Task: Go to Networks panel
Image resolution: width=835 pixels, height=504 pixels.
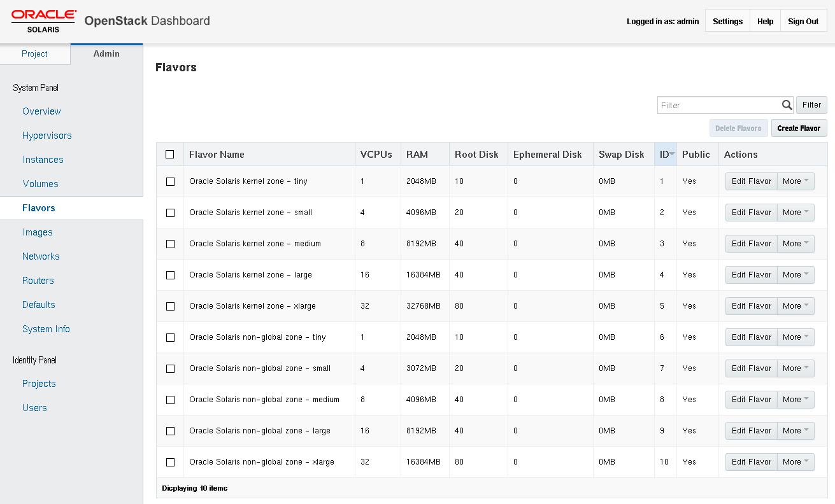Action: (41, 256)
